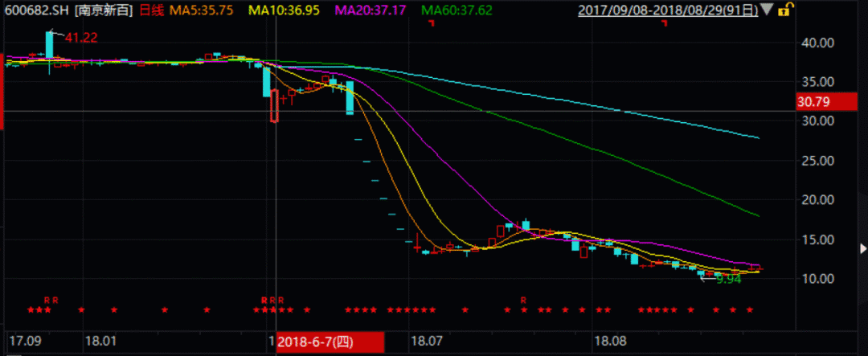The height and width of the screenshot is (356, 868).
Task: Click the arrow marker at the 41.22 high
Action: pos(53,33)
